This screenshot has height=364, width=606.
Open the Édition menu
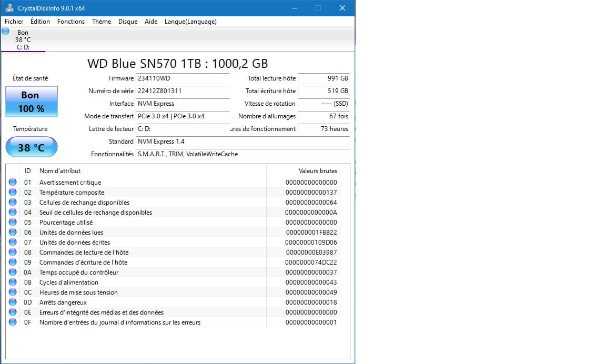(40, 22)
